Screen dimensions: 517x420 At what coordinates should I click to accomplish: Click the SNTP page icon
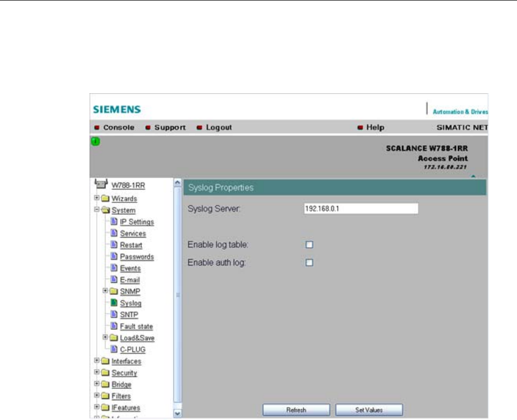[x=114, y=314]
